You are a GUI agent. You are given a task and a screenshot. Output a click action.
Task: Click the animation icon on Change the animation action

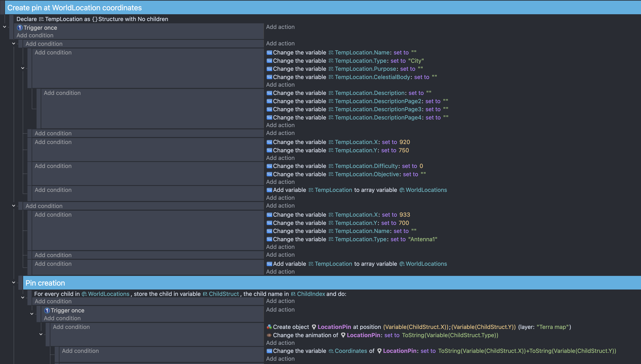click(x=269, y=335)
